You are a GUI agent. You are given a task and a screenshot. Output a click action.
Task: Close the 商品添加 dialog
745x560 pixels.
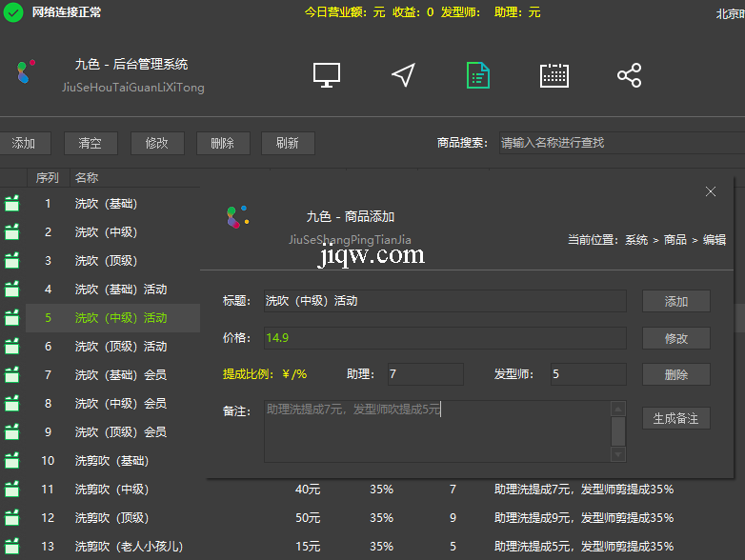point(710,191)
